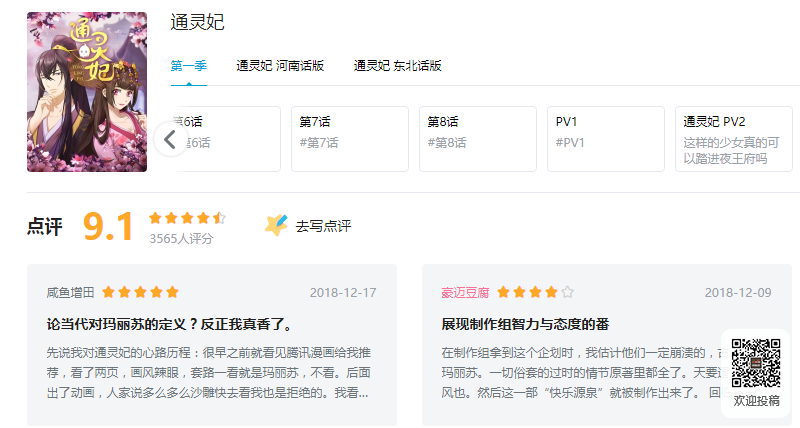This screenshot has width=800, height=428.
Task: Switch to the 第一季 tab
Action: coord(188,66)
